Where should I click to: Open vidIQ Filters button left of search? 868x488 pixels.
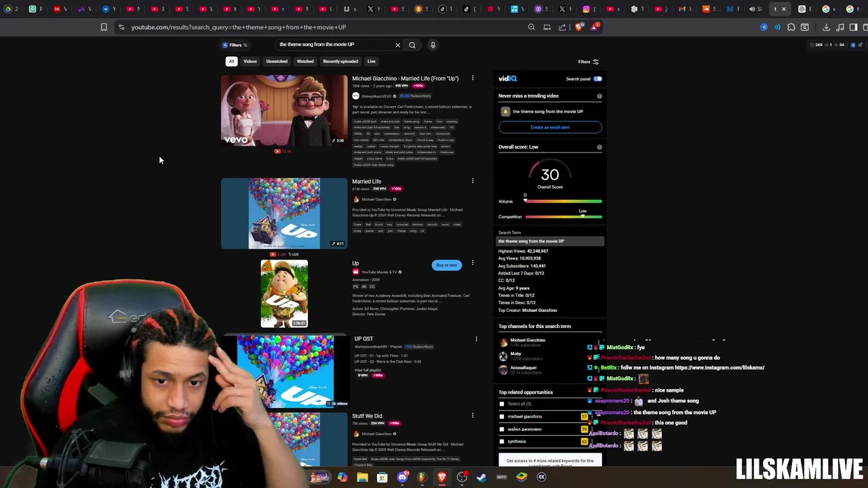(235, 45)
